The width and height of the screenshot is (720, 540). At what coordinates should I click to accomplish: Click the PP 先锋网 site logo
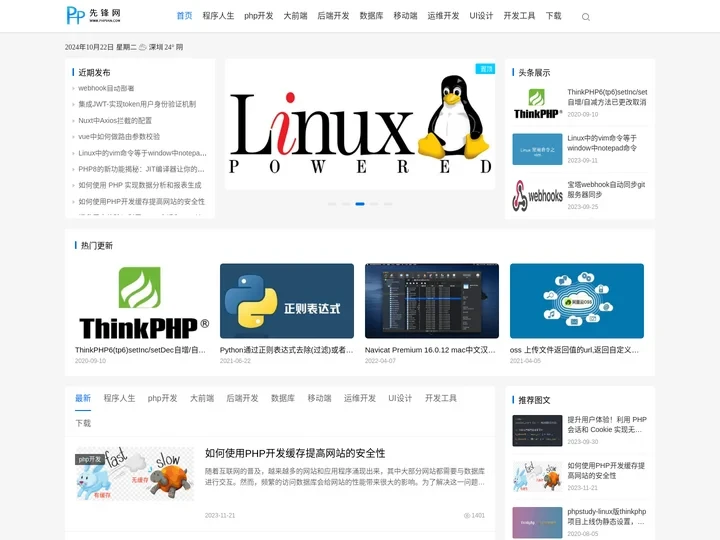point(94,15)
